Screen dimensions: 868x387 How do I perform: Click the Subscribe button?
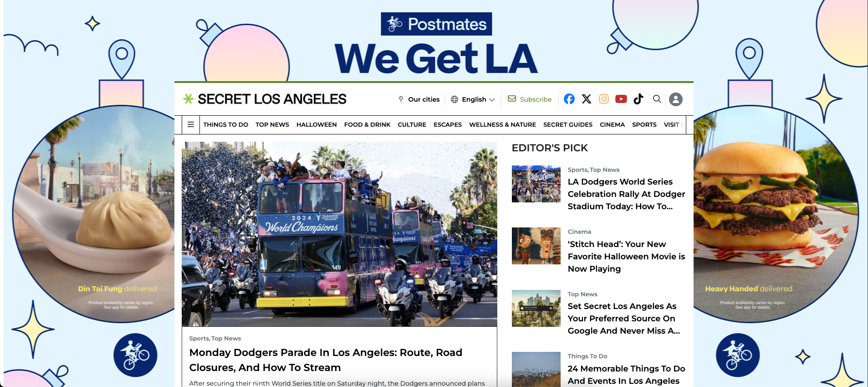pyautogui.click(x=530, y=99)
